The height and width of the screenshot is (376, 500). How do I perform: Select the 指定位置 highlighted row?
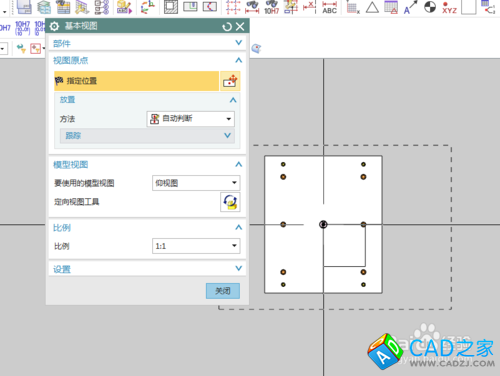pyautogui.click(x=136, y=81)
